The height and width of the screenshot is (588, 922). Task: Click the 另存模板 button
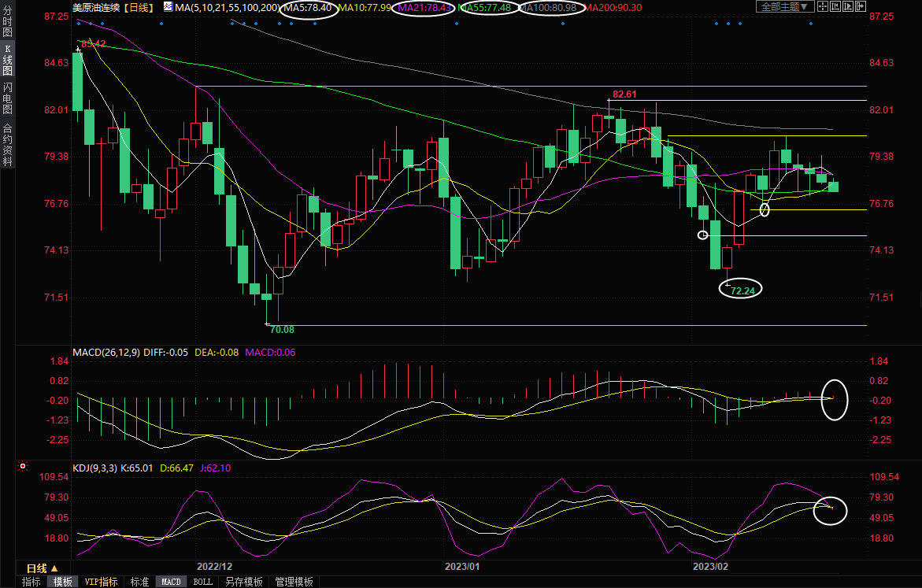pyautogui.click(x=243, y=582)
